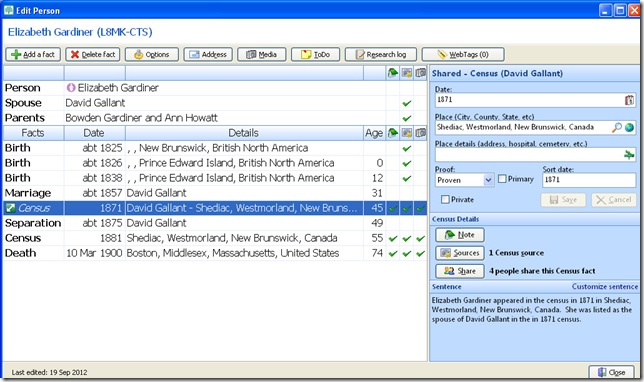
Task: Maximize the Edit Person window
Action: coord(620,10)
